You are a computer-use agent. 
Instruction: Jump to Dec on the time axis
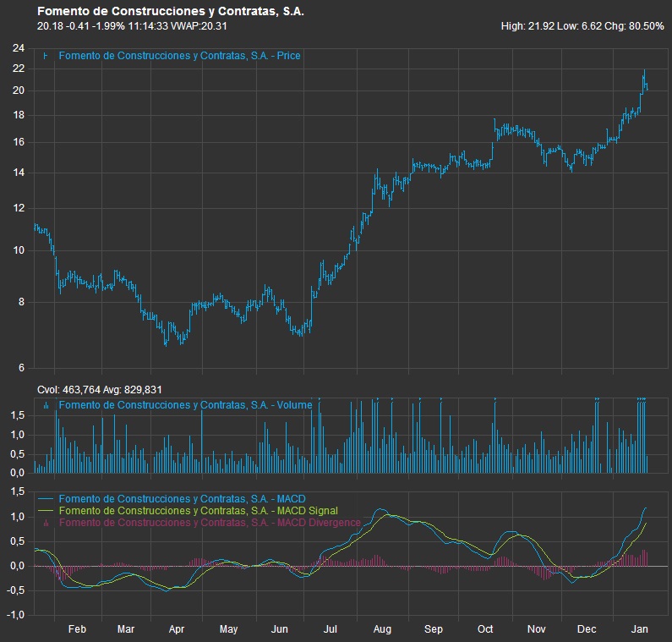(x=587, y=629)
